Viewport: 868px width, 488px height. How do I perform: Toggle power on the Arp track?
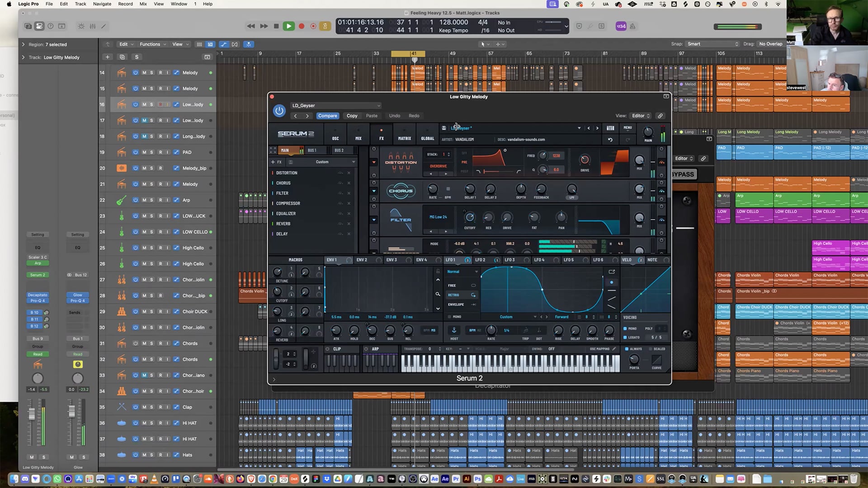point(135,200)
